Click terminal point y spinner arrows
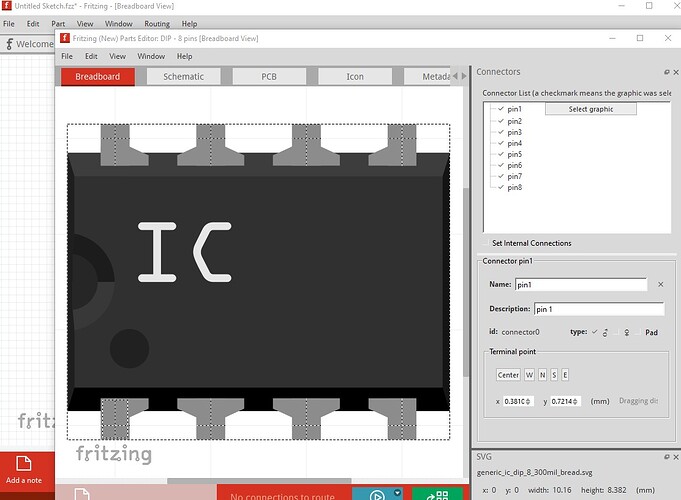Screen dimensions: 681x500 (575, 401)
